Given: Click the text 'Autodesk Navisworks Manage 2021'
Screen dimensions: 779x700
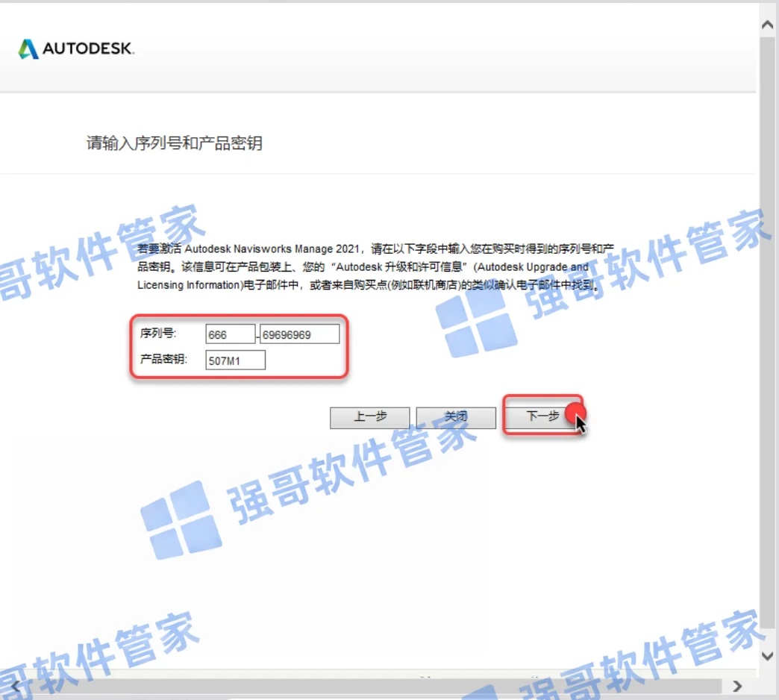Looking at the screenshot, I should coord(272,249).
